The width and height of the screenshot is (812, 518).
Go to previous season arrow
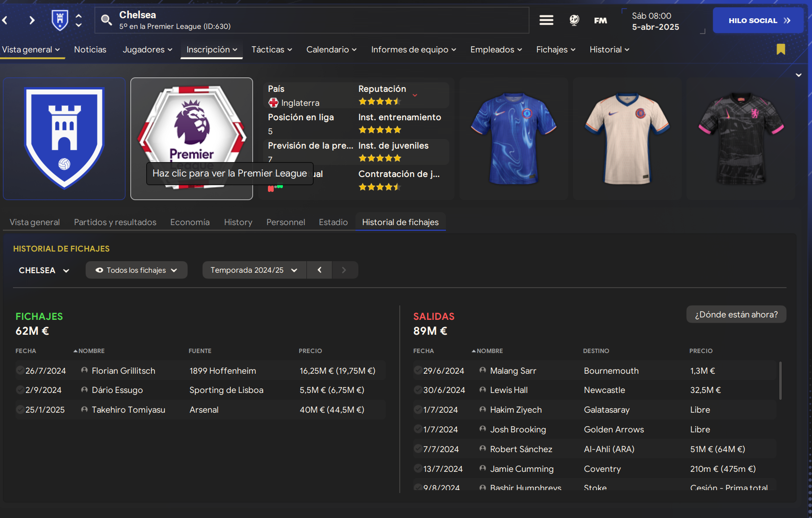pos(319,270)
